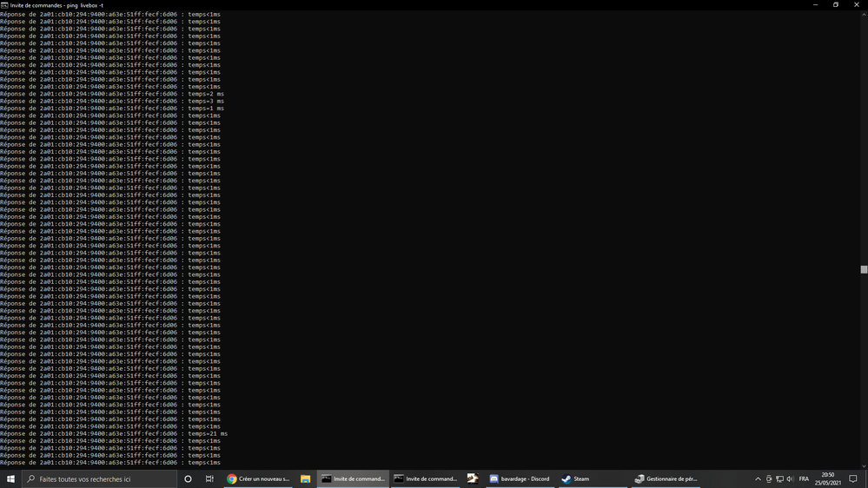Switch to second 'Invite de command...' window
The image size is (868, 488).
pos(425,478)
